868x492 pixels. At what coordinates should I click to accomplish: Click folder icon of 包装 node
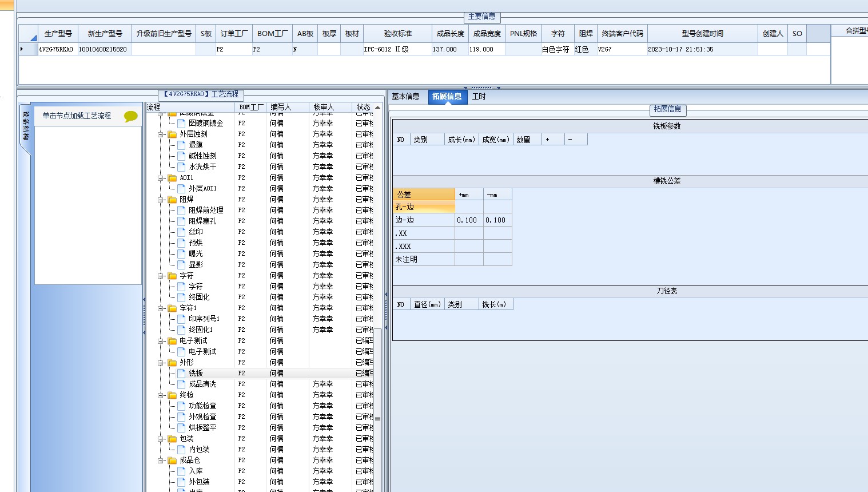[172, 438]
